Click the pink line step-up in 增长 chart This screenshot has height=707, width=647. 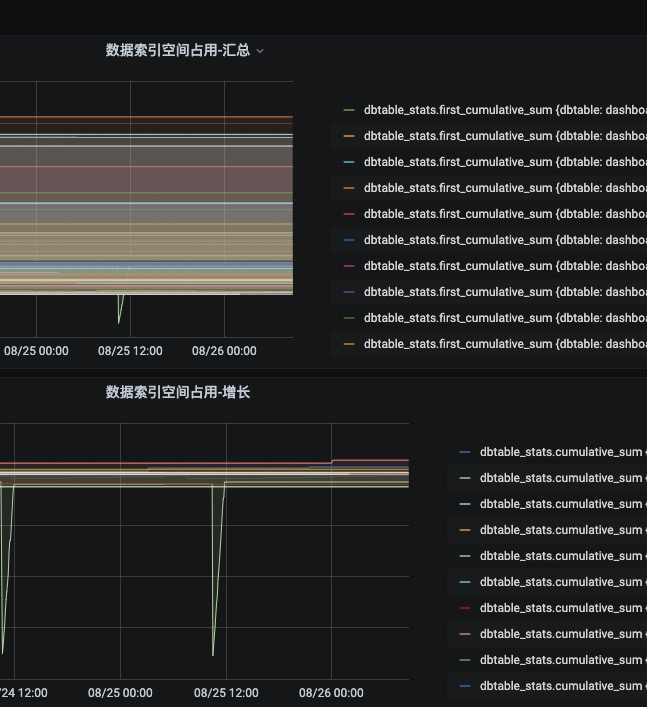click(332, 462)
